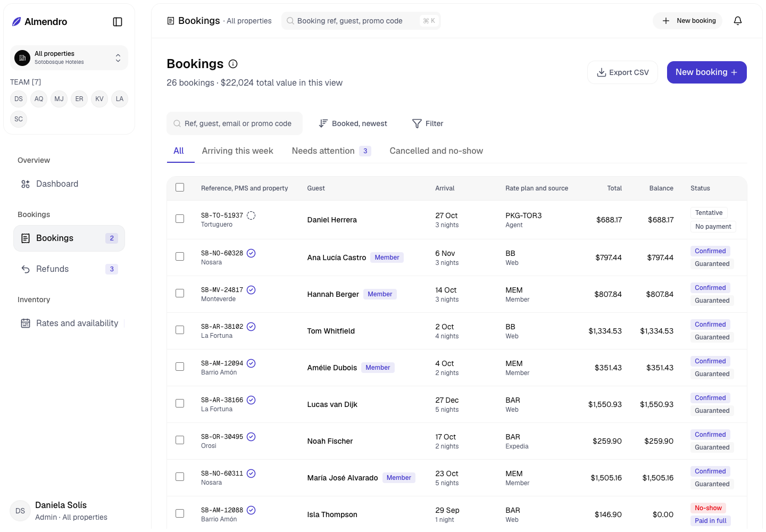Switch to Needs attention tab
This screenshot has width=766, height=532.
pos(331,151)
